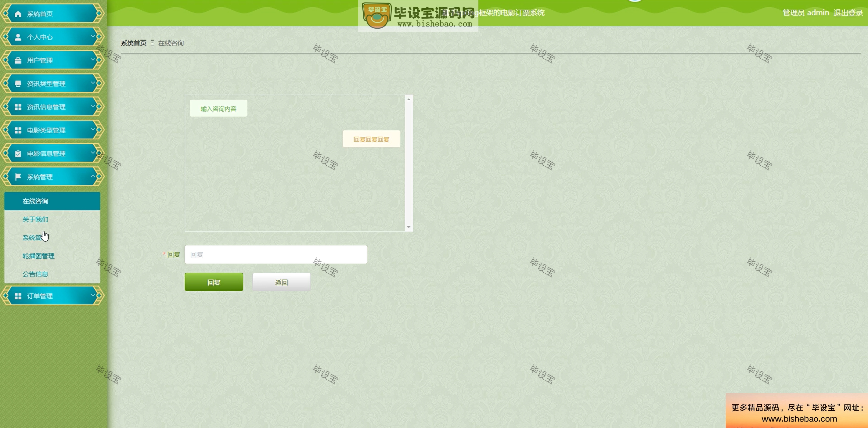The width and height of the screenshot is (868, 428).
Task: Expand the 电影类型管理 chevron
Action: click(x=93, y=129)
